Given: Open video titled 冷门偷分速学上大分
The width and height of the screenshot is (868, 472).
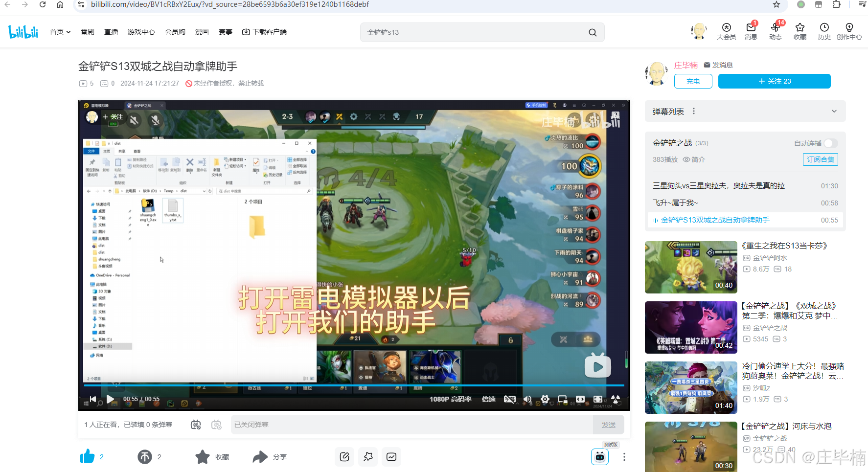Looking at the screenshot, I should [x=793, y=371].
